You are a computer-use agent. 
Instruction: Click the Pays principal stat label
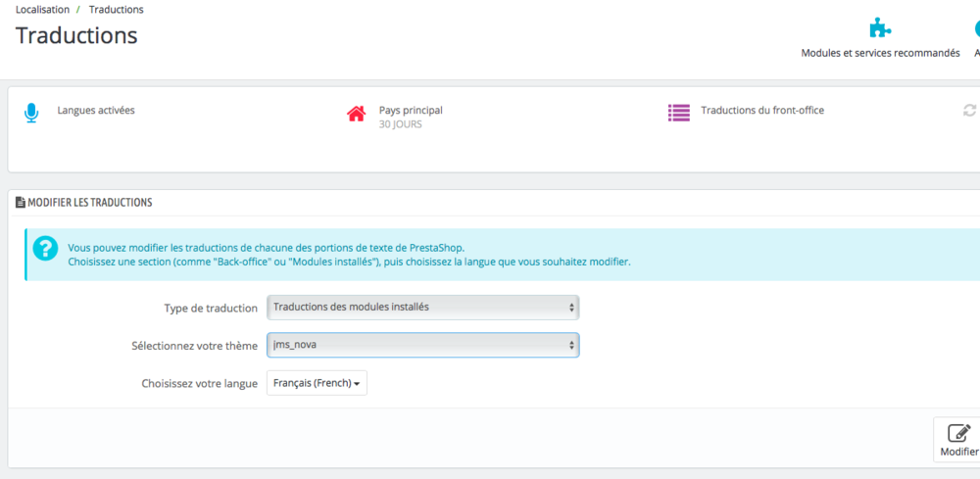click(x=411, y=111)
